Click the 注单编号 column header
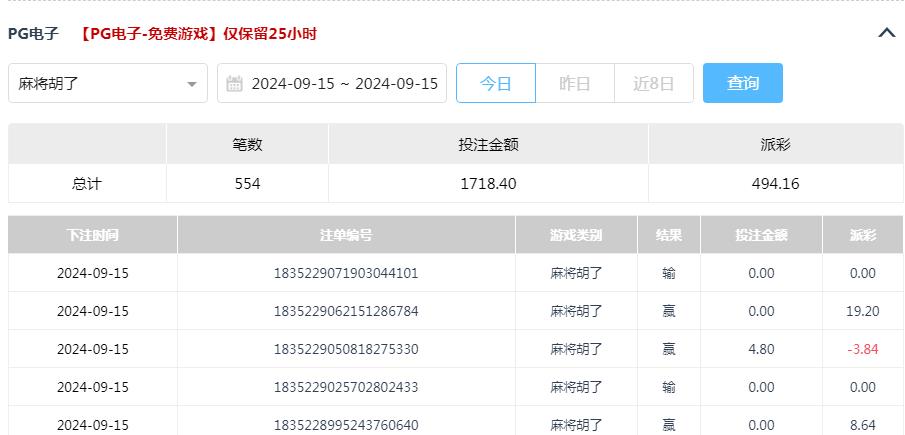Viewport: 905px width, 435px height. click(x=346, y=235)
